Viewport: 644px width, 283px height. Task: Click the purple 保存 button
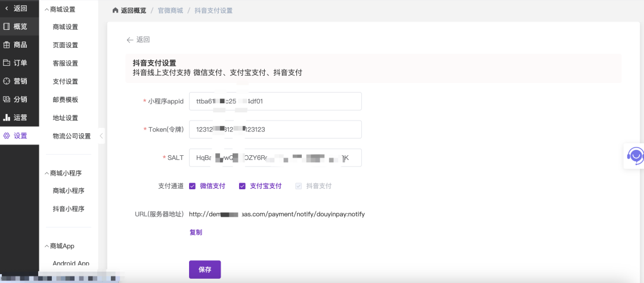tap(205, 269)
